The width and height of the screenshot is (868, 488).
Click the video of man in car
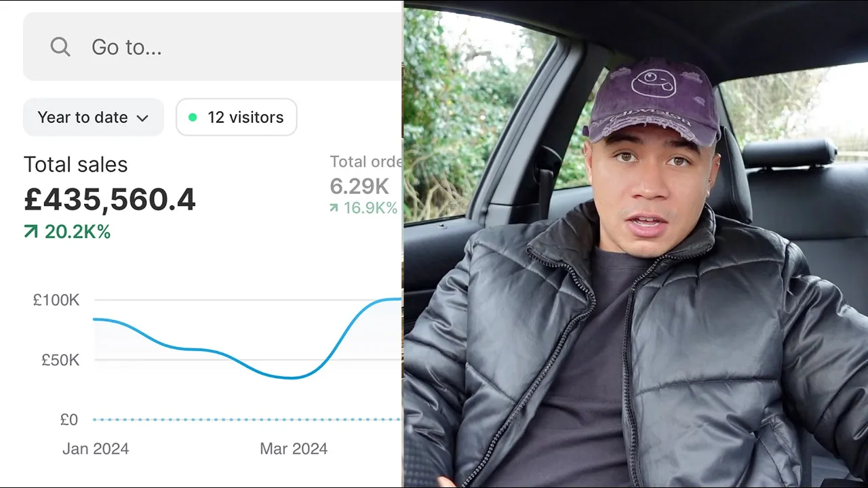tap(635, 244)
